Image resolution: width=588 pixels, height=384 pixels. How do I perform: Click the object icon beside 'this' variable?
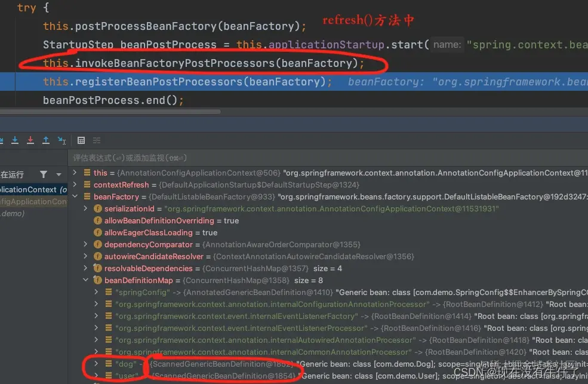(x=87, y=173)
